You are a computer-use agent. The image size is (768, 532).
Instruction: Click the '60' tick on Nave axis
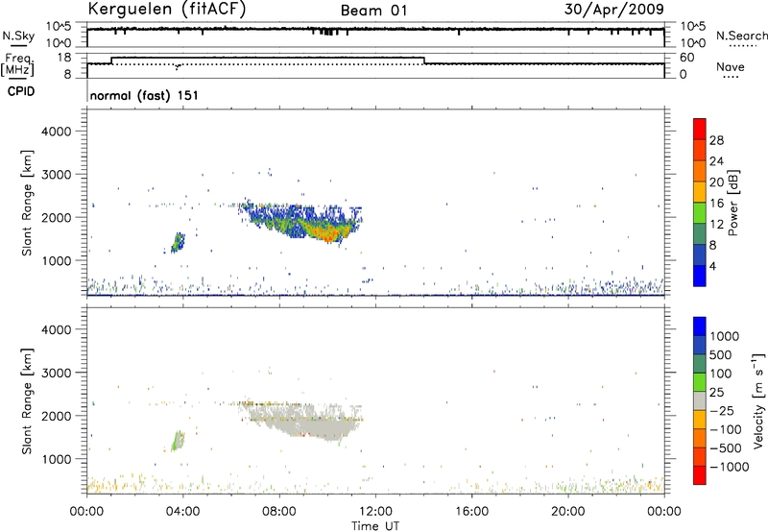pos(686,58)
